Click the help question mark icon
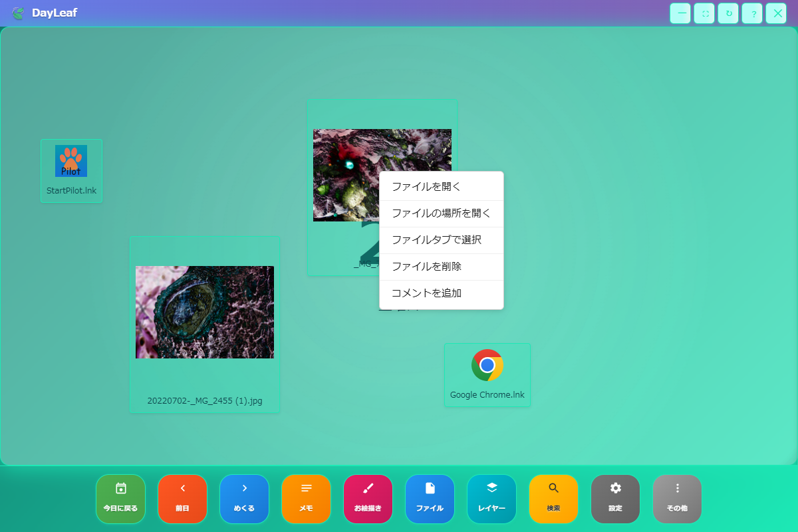This screenshot has width=798, height=532. tap(751, 13)
